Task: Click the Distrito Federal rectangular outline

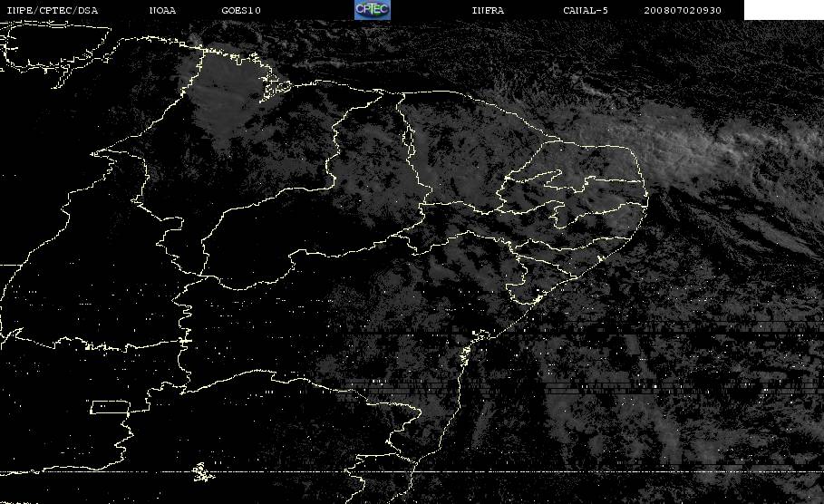Action: point(111,407)
